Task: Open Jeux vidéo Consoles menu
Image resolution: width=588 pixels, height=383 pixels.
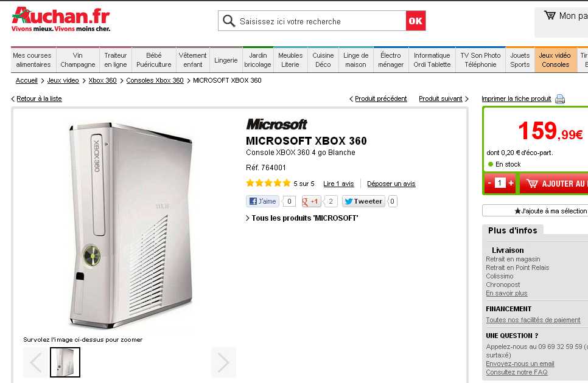Action: pos(555,60)
